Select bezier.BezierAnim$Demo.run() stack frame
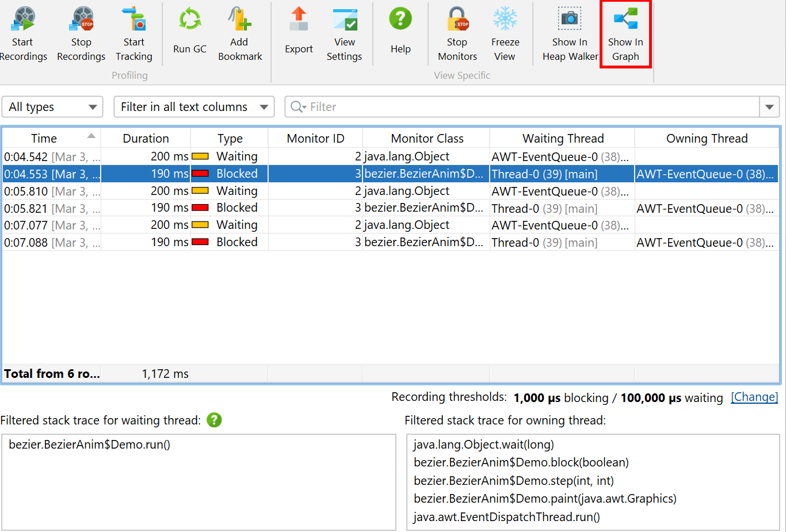Screen dimensions: 786x532 pos(90,445)
